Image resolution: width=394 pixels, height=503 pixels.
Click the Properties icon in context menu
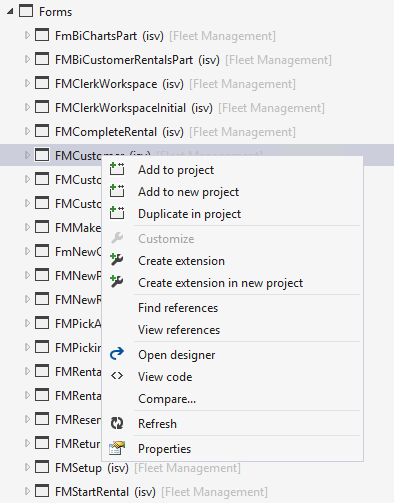117,448
